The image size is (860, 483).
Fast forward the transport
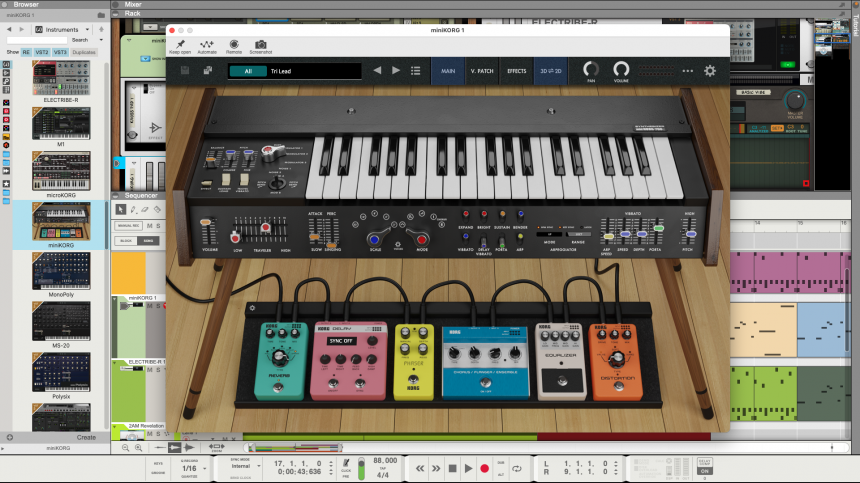pos(436,469)
